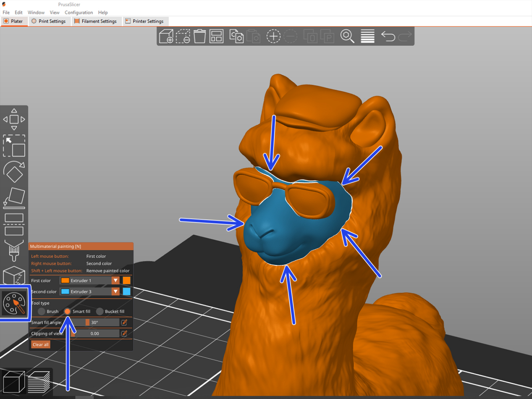Select the Multimaterial painting tool
The width and height of the screenshot is (532, 399).
point(15,304)
